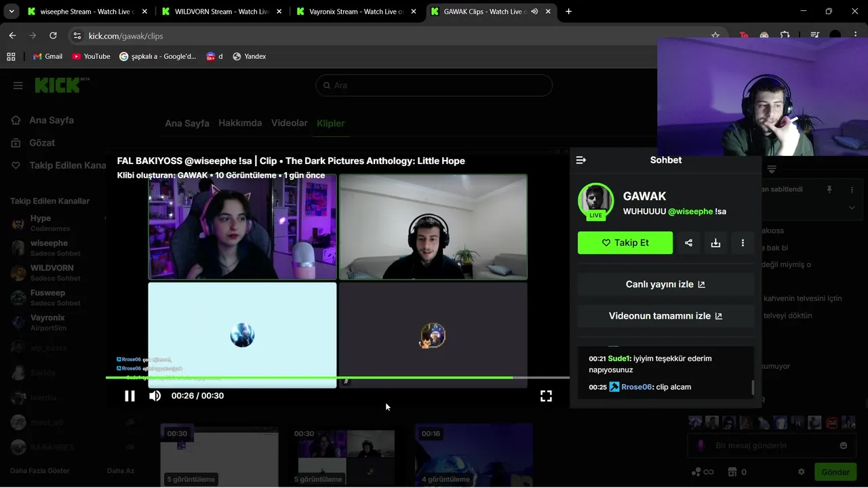Open the pinned message three-dot menu
Screen dimensions: 868x488
pos(852,190)
